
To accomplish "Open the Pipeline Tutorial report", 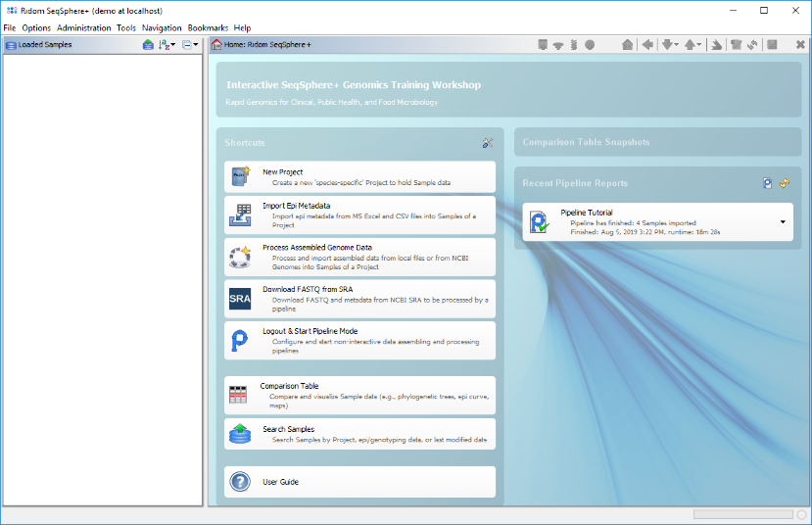I will (657, 221).
